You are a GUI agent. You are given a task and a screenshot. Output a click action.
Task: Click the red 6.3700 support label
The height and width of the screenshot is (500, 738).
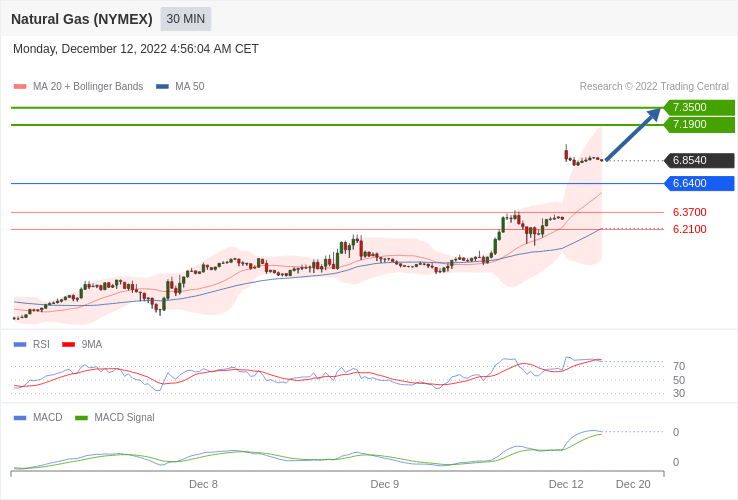pos(689,212)
